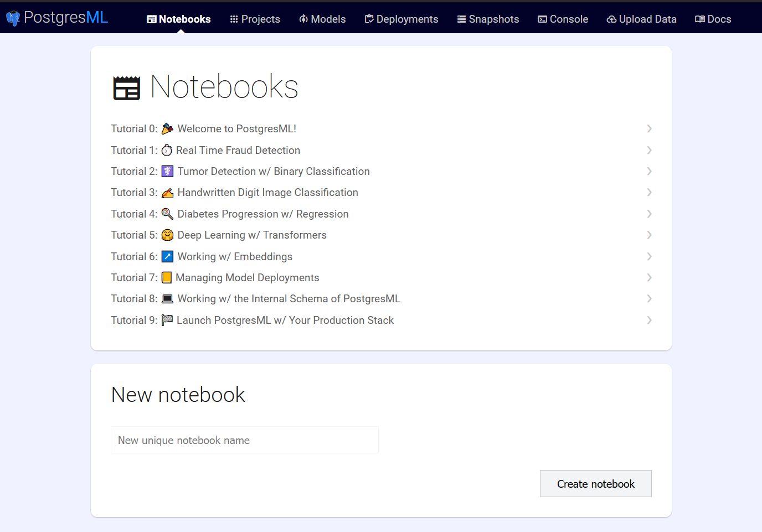The image size is (762, 532).
Task: Open Real Time Fraud Detection tutorial
Action: point(238,151)
